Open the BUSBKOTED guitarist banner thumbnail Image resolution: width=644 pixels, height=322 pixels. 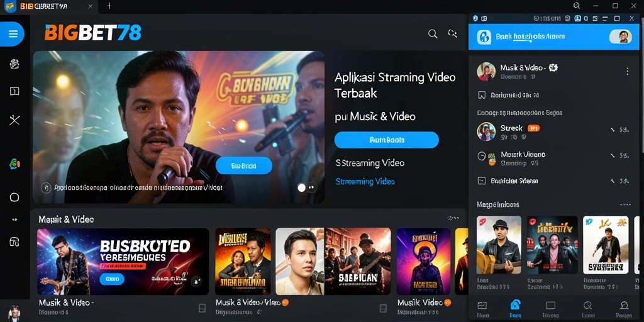pos(123,262)
